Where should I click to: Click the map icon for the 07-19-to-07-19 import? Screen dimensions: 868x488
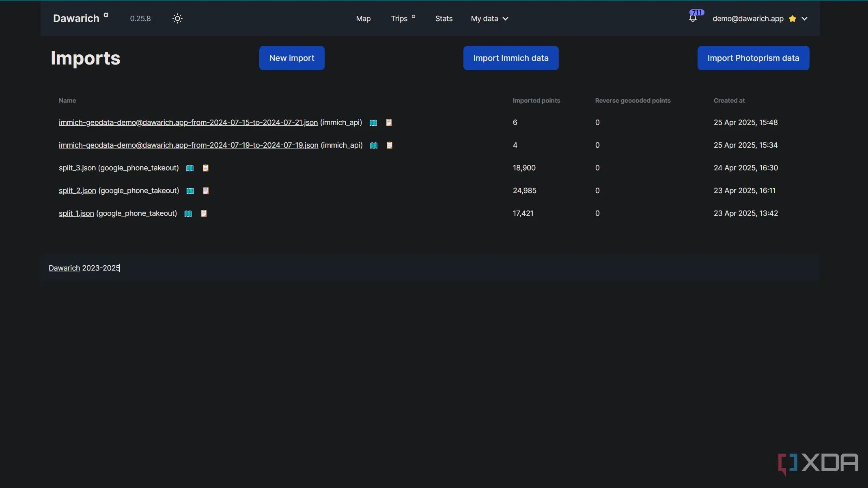click(x=374, y=145)
